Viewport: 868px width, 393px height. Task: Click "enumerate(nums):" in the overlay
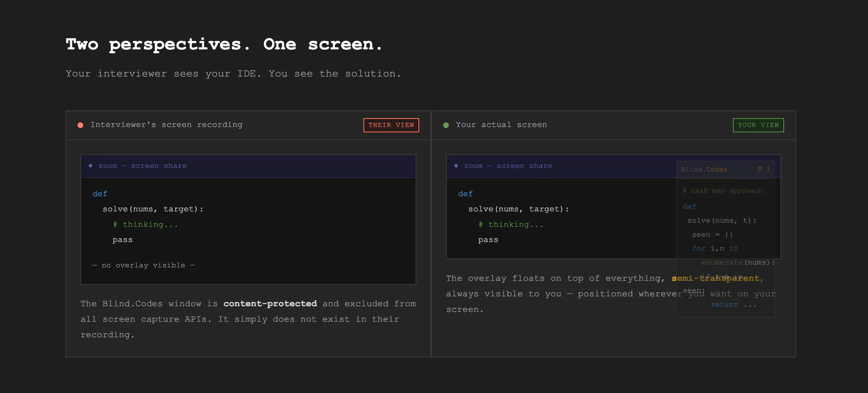tap(738, 263)
